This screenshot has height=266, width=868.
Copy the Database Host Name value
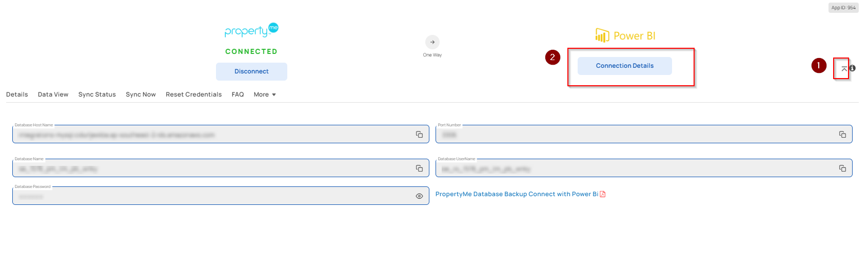click(x=419, y=135)
